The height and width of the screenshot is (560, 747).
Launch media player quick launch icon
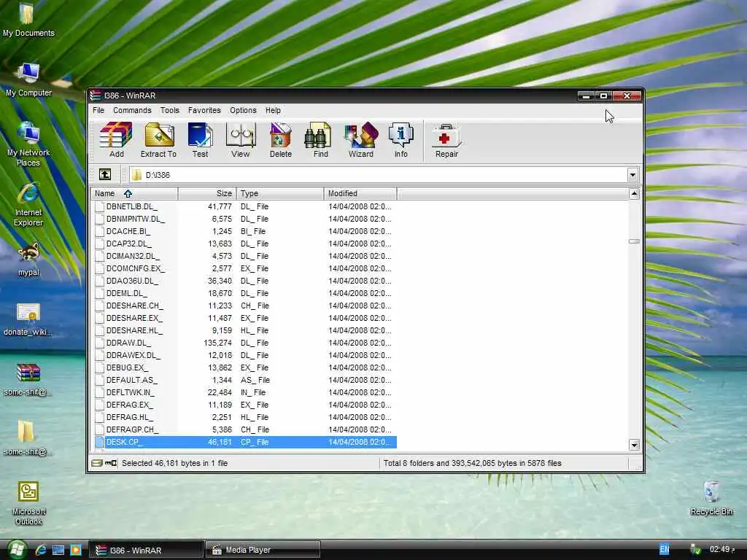76,550
